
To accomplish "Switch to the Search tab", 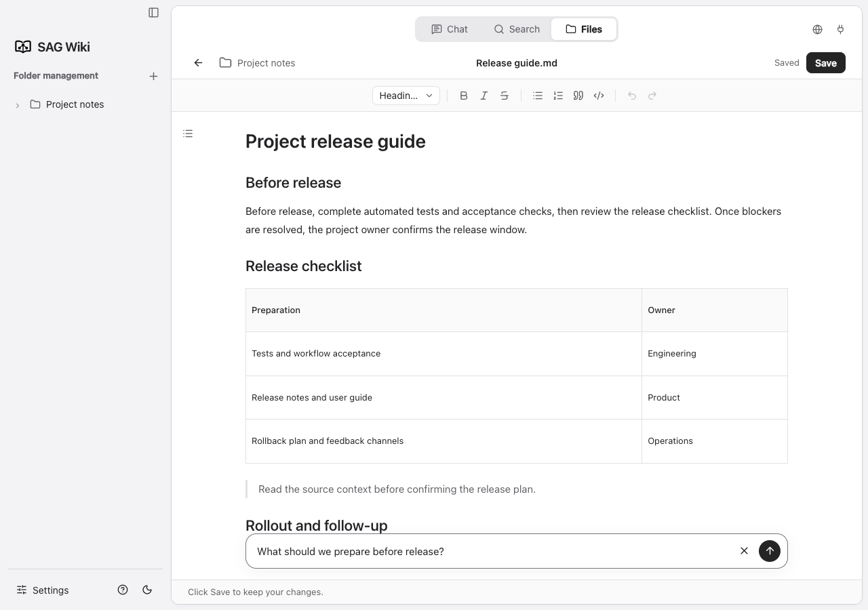I will (517, 29).
